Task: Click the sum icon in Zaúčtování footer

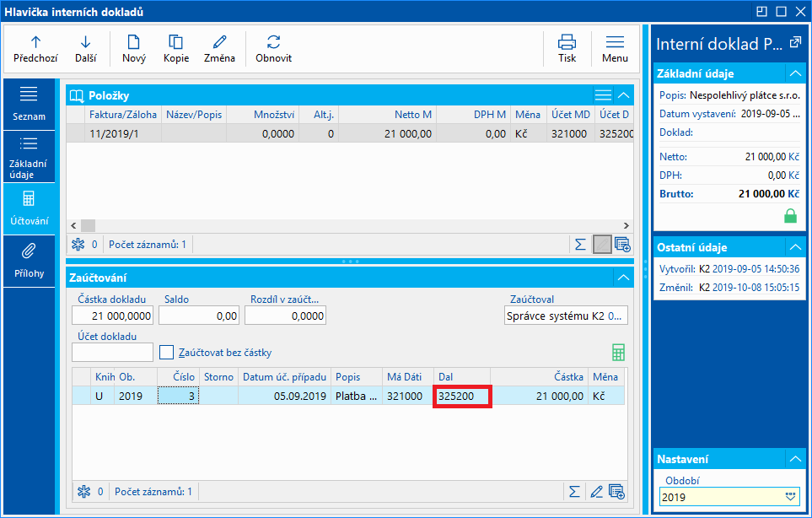Action: (573, 492)
